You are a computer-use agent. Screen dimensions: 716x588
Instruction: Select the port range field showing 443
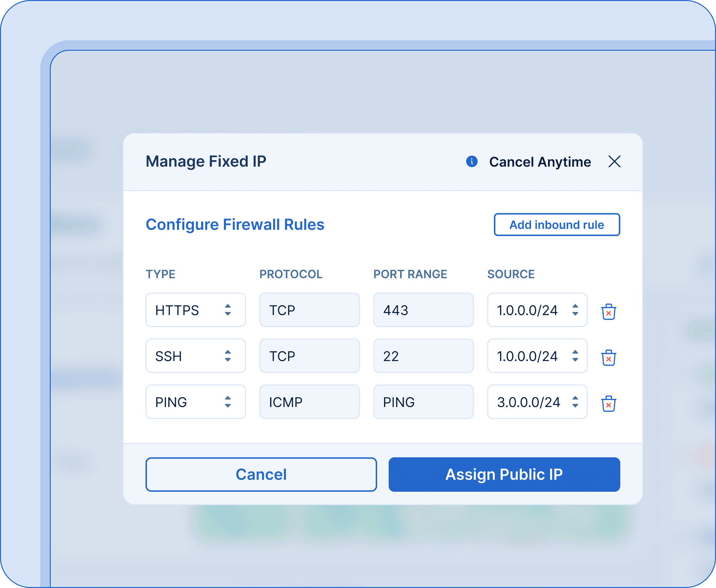click(423, 310)
